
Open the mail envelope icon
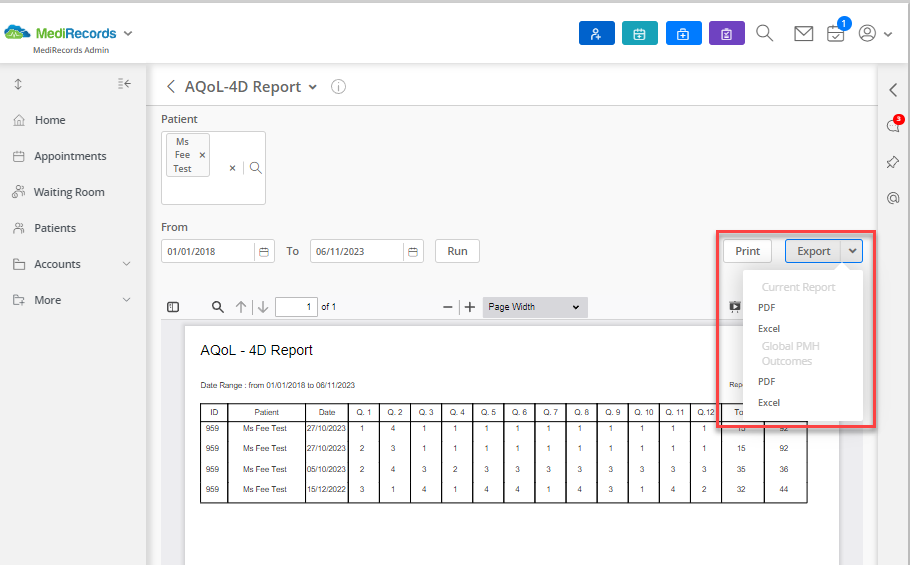(x=803, y=34)
